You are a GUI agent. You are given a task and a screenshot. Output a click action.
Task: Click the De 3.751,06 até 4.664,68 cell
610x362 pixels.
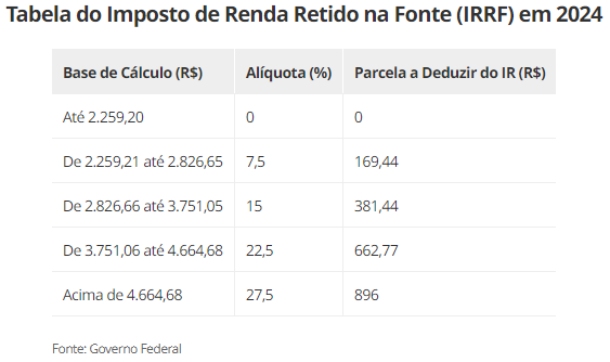coord(143,250)
